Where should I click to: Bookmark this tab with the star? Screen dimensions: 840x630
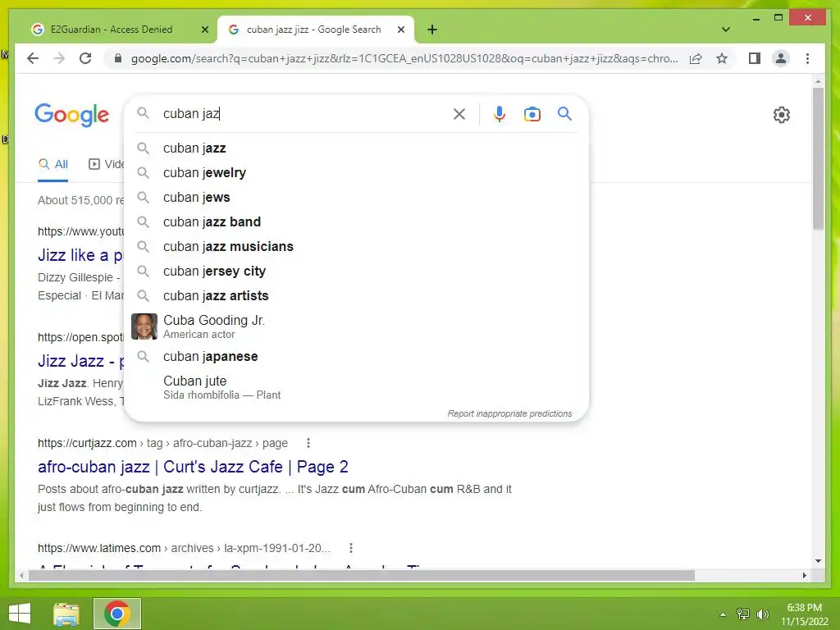[722, 58]
